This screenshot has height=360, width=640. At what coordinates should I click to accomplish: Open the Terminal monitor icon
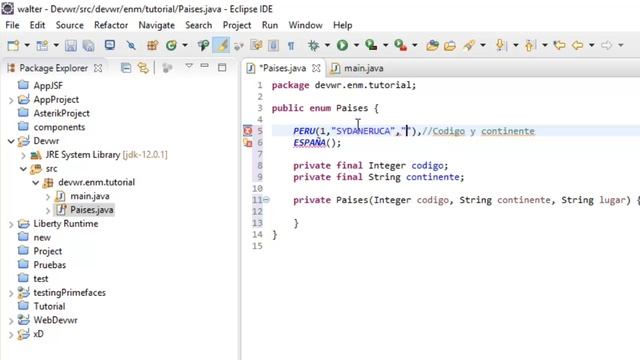point(110,45)
